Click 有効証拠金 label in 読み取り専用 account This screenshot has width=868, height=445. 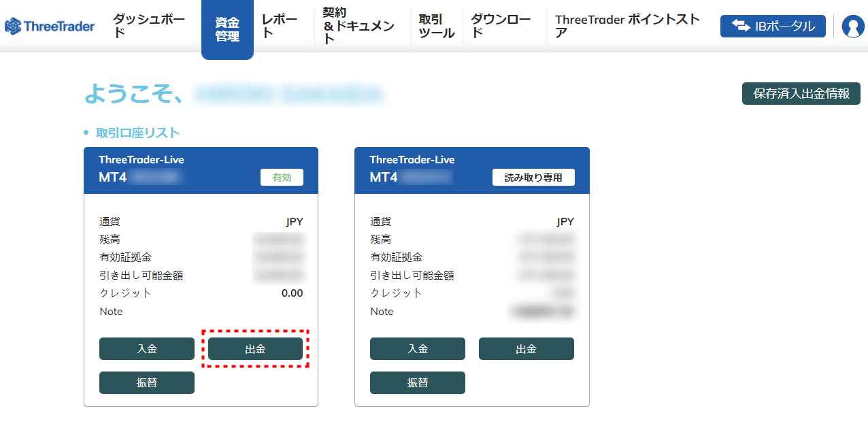[397, 257]
